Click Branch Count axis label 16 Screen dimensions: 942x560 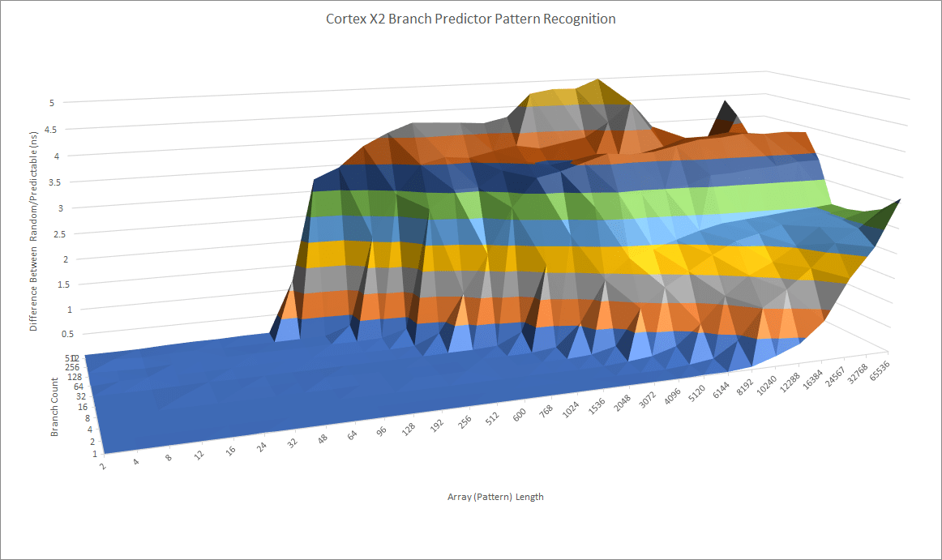pos(83,407)
